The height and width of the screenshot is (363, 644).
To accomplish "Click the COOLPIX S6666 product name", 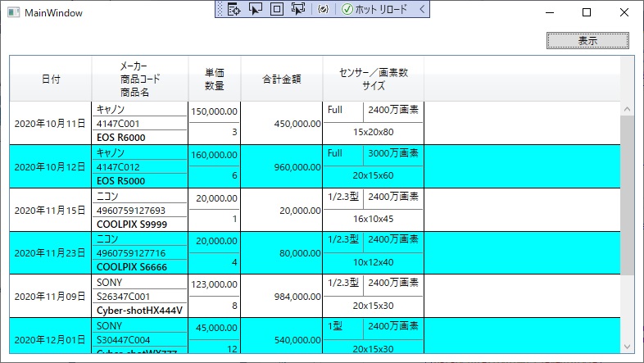I will point(132,267).
